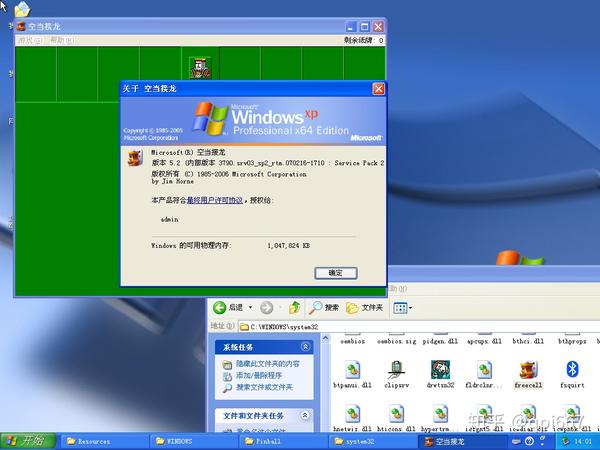600x450 pixels.
Task: Go back with the 后退 button in Explorer
Action: (228, 307)
